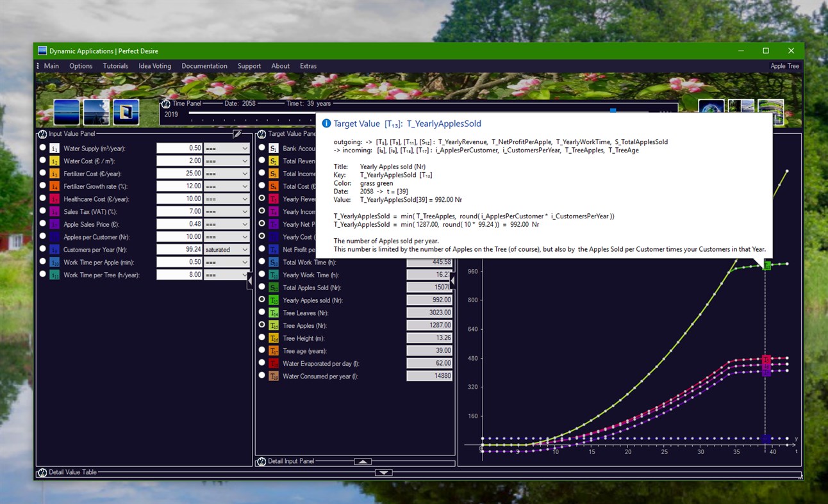Viewport: 828px width, 504px height.
Task: Open the Tutorials menu
Action: tap(115, 66)
